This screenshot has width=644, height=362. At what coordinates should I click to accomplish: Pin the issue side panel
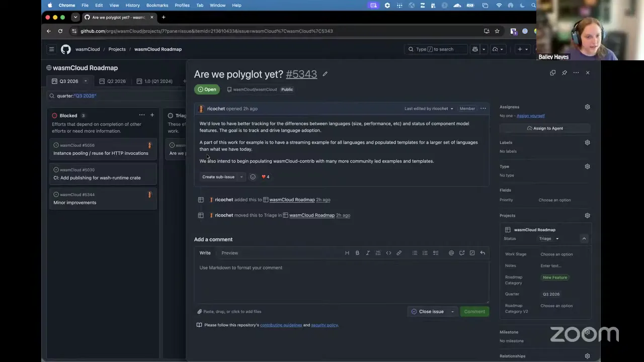coord(565,73)
